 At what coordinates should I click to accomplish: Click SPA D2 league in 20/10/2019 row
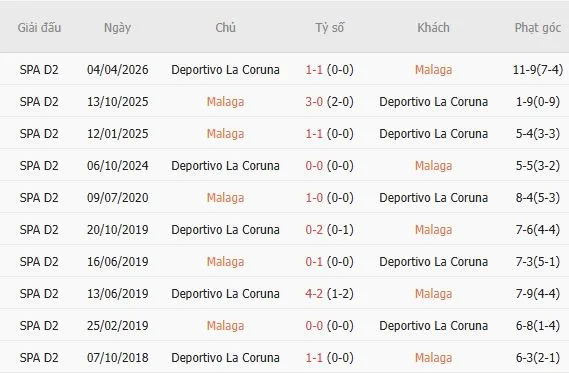[x=39, y=230]
